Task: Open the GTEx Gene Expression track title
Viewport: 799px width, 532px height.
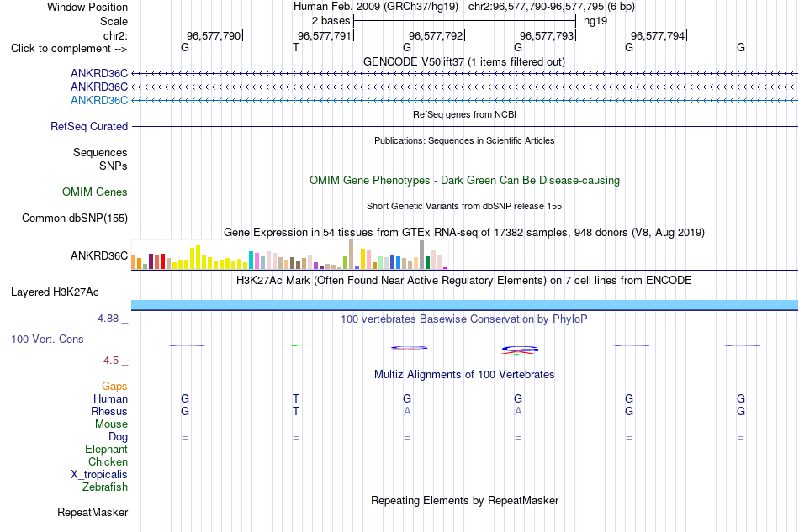Action: [x=464, y=233]
